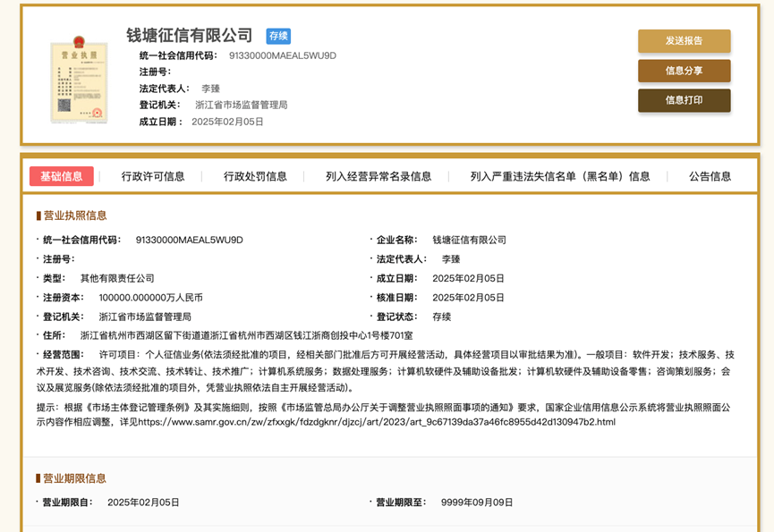The width and height of the screenshot is (774, 532).
Task: Click the 营业期限信息 section heading
Action: [x=74, y=478]
